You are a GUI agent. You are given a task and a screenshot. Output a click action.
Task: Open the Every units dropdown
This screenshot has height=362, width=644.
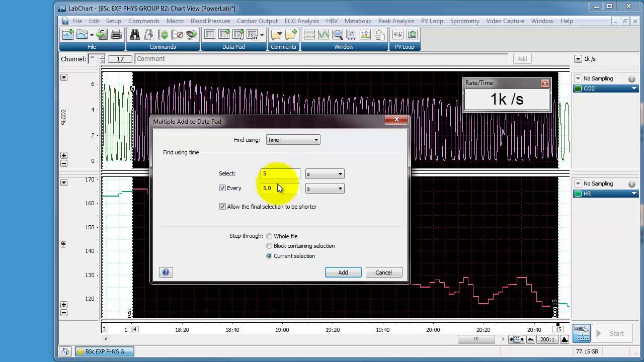[x=325, y=189]
